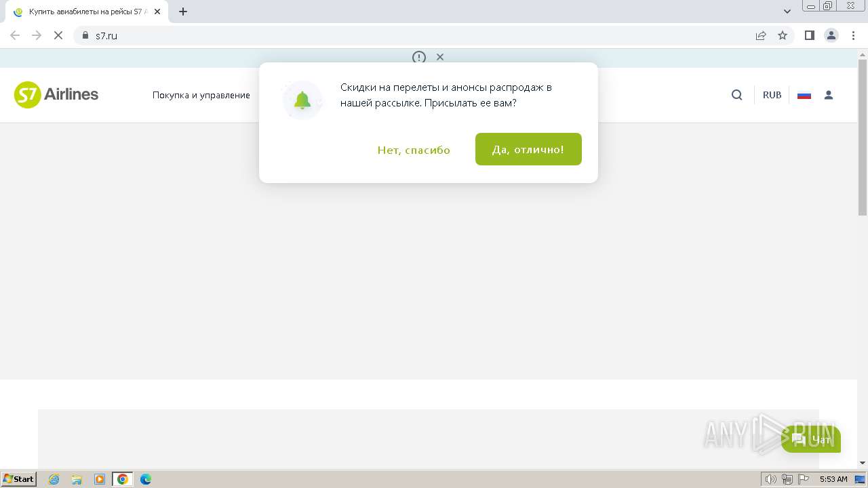Image resolution: width=868 pixels, height=488 pixels.
Task: Open the user profile icon in site header
Action: (x=829, y=95)
